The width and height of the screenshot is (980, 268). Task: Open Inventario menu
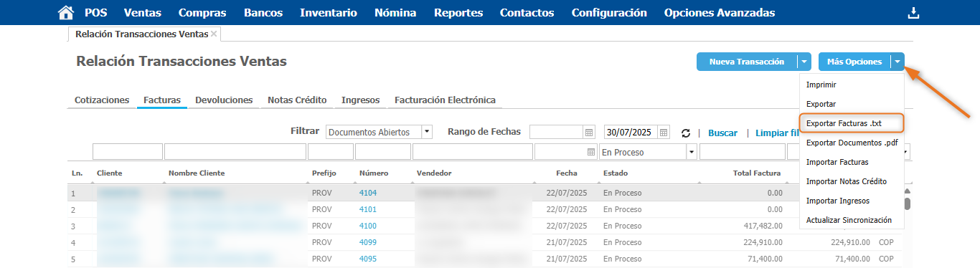coord(329,13)
